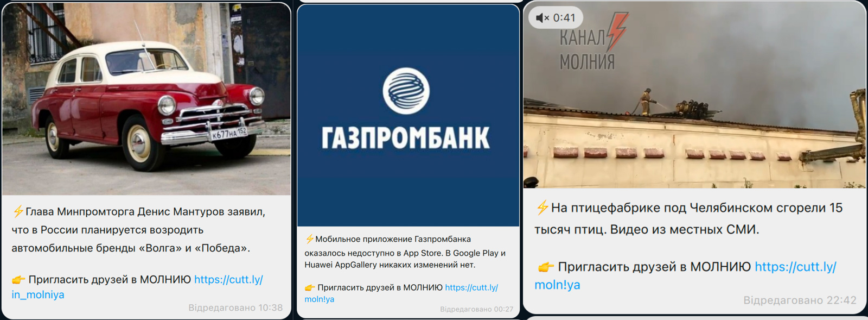Image resolution: width=868 pixels, height=320 pixels.
Task: Click the lightning emoji before Мантуров post text
Action: (x=18, y=211)
